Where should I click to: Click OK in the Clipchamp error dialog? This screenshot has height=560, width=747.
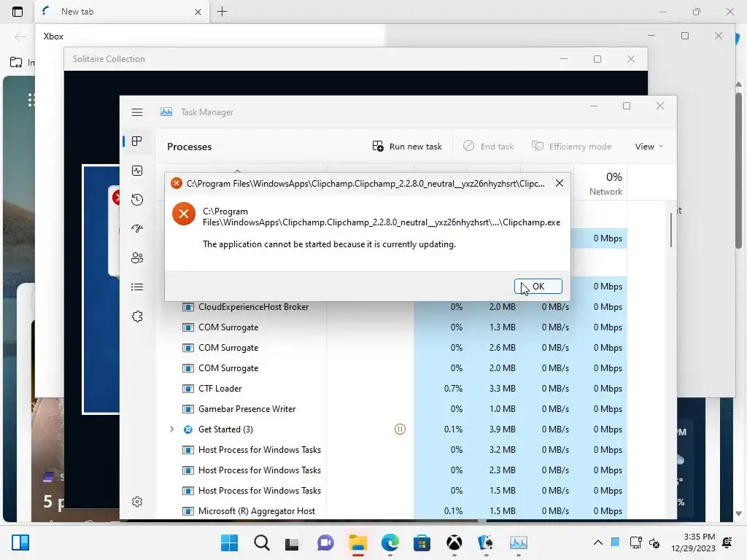(x=538, y=286)
